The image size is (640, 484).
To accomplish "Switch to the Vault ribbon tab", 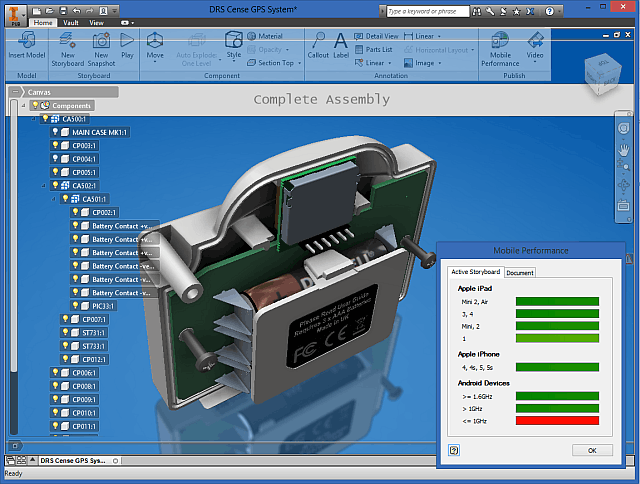I will pyautogui.click(x=71, y=23).
